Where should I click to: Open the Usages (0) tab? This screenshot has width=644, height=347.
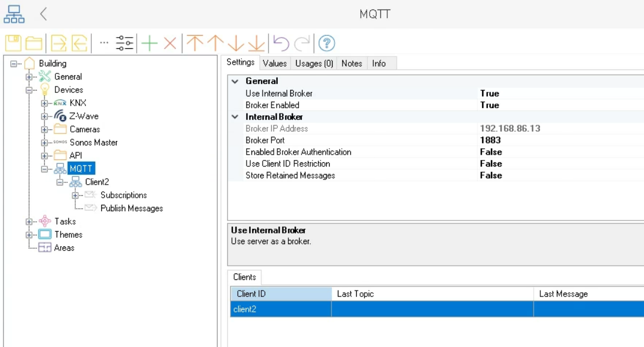(314, 64)
